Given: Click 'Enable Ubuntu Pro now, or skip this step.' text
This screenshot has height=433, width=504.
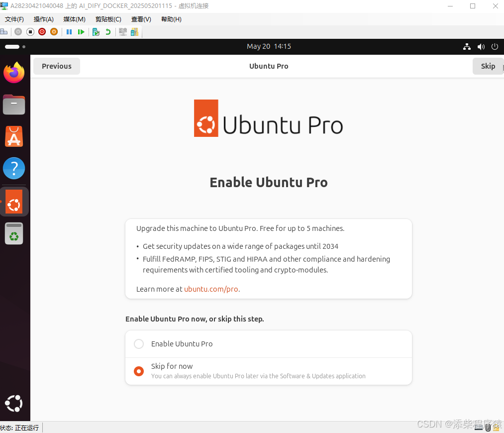Looking at the screenshot, I should pyautogui.click(x=195, y=319).
